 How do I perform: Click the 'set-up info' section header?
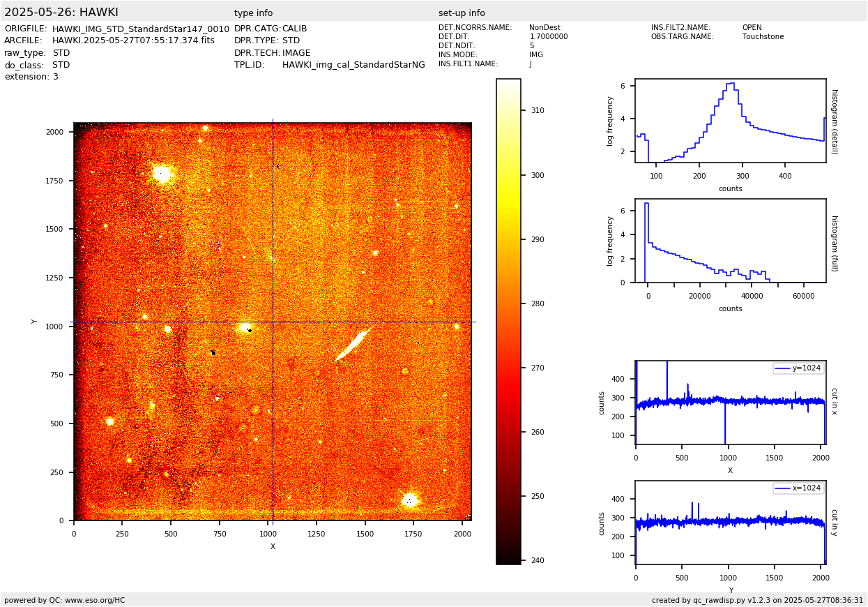click(462, 13)
